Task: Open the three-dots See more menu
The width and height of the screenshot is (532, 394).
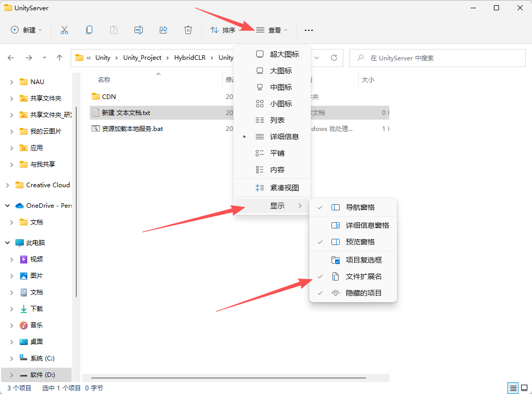Action: (x=308, y=30)
